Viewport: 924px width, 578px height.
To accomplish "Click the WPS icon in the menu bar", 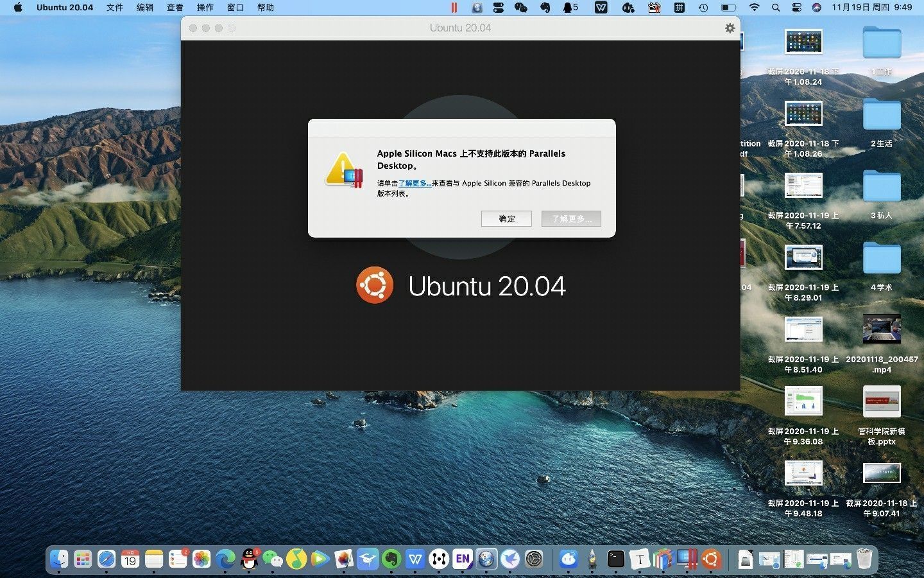I will click(x=601, y=8).
